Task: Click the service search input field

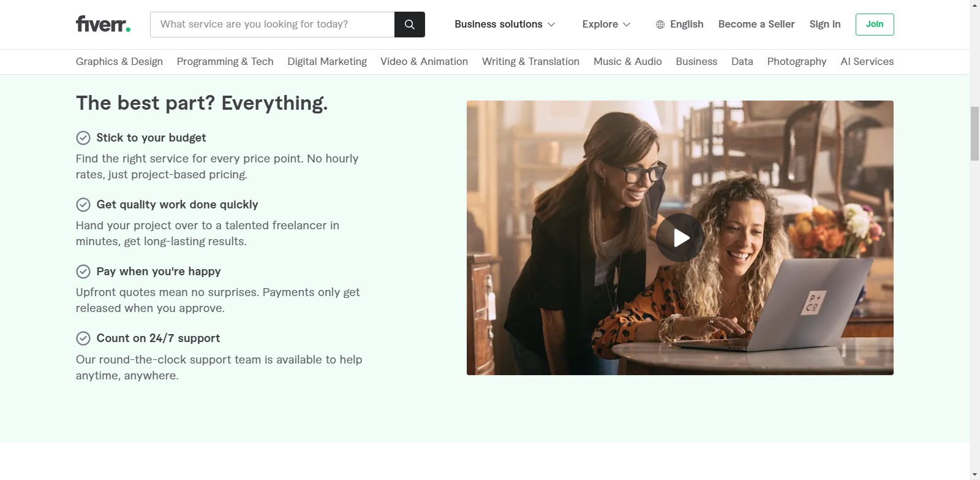Action: pos(273,25)
